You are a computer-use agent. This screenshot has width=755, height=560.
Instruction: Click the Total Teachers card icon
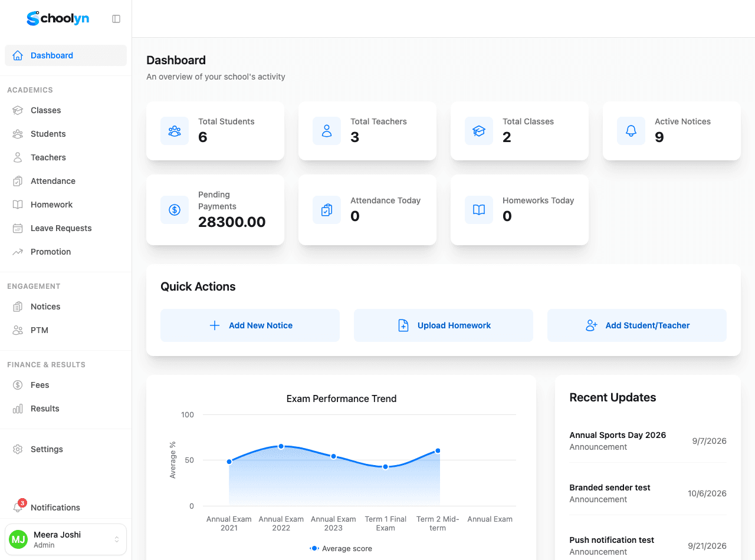pos(327,131)
